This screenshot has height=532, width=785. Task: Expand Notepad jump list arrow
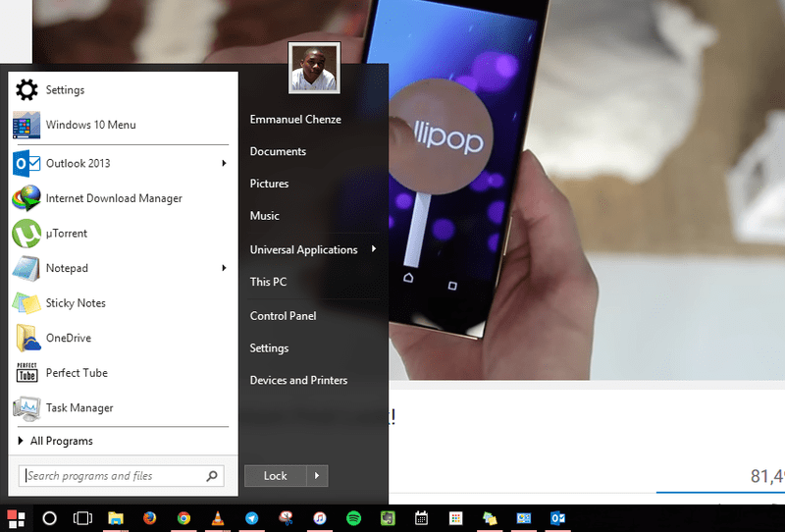click(224, 268)
